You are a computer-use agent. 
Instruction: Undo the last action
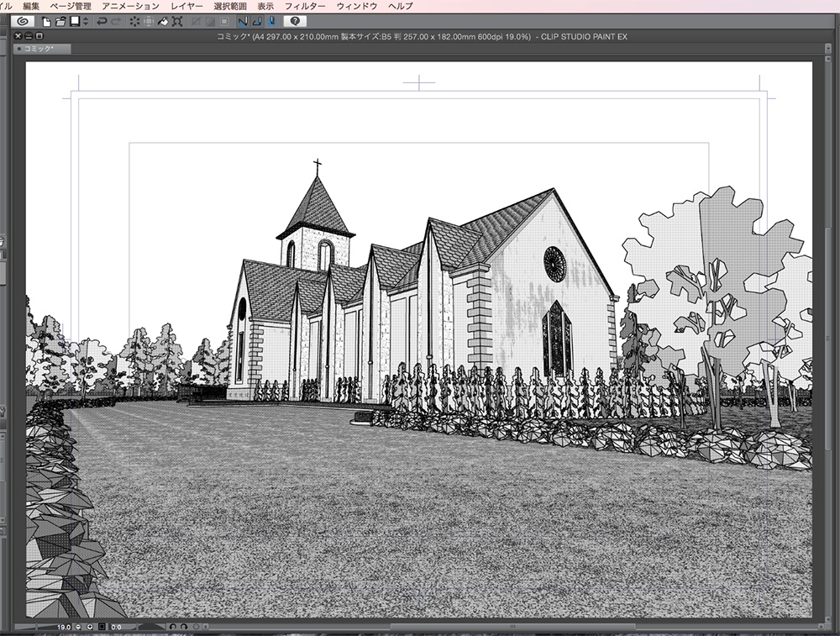point(102,22)
